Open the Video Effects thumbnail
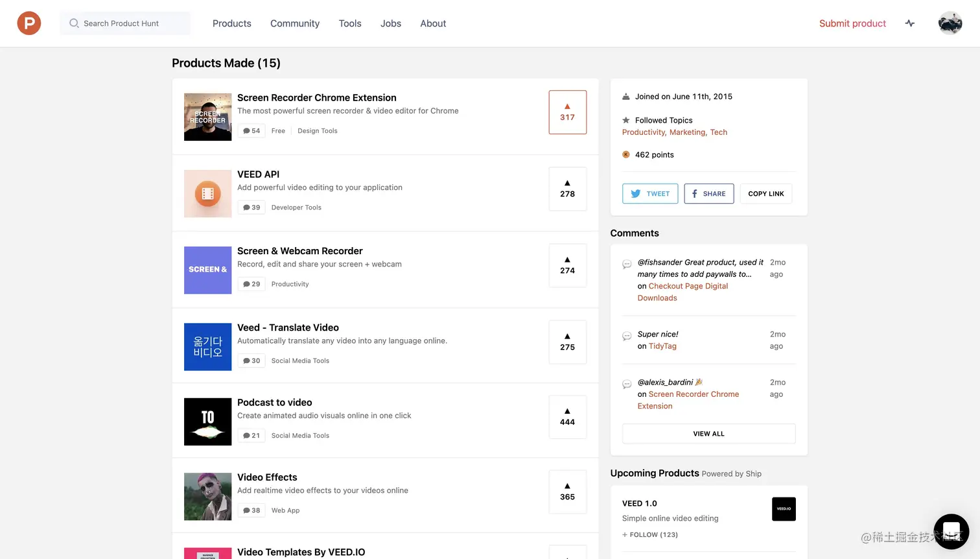 (x=208, y=497)
